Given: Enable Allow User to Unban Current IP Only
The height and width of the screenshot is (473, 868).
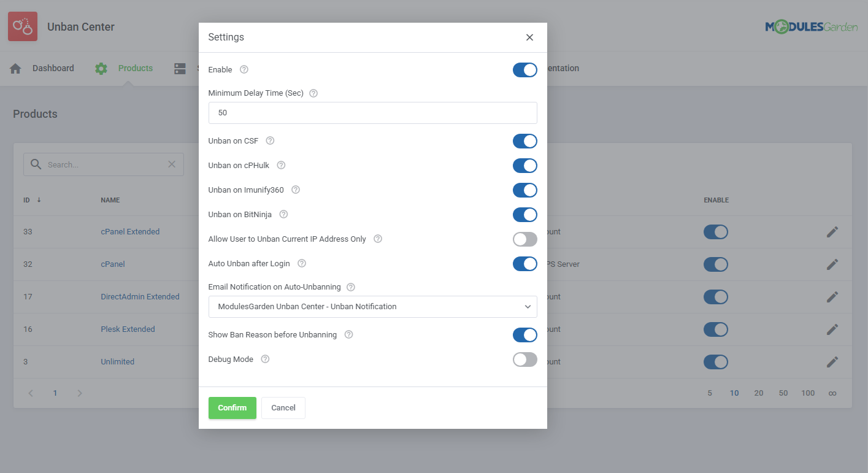Looking at the screenshot, I should point(525,239).
